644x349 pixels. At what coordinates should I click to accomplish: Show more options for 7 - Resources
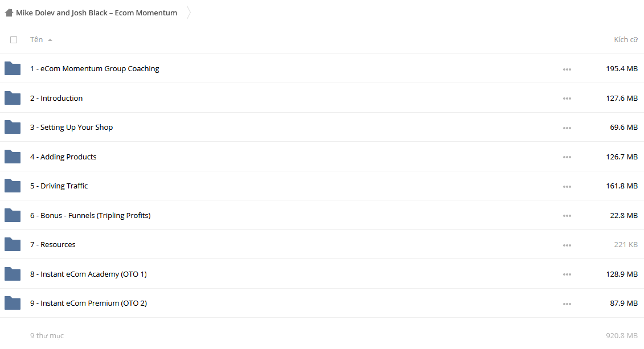pyautogui.click(x=567, y=245)
